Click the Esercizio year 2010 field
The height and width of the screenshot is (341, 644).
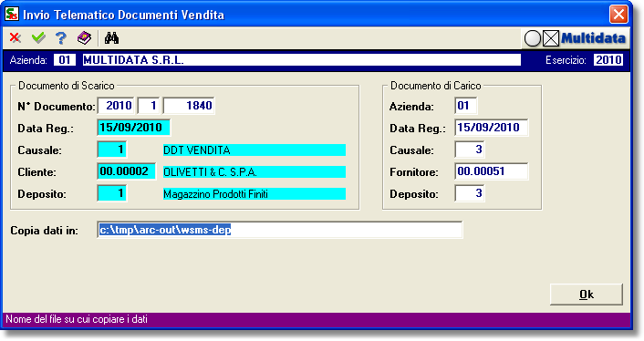(x=608, y=60)
